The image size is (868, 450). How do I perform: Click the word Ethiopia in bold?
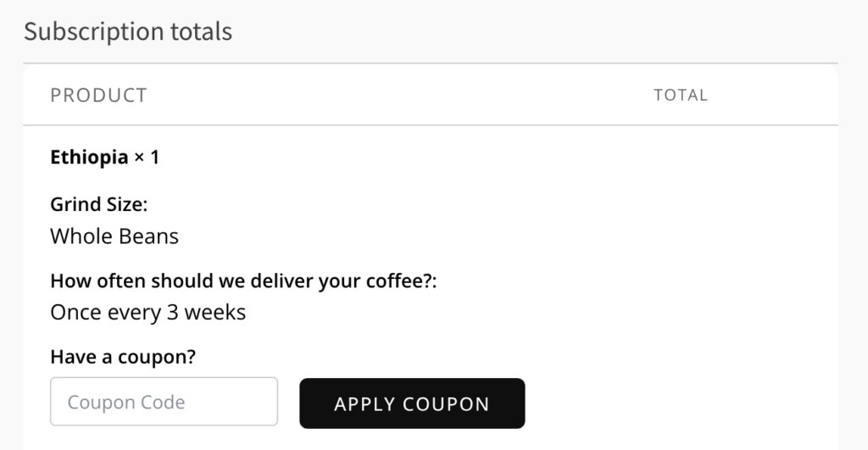[x=89, y=158]
